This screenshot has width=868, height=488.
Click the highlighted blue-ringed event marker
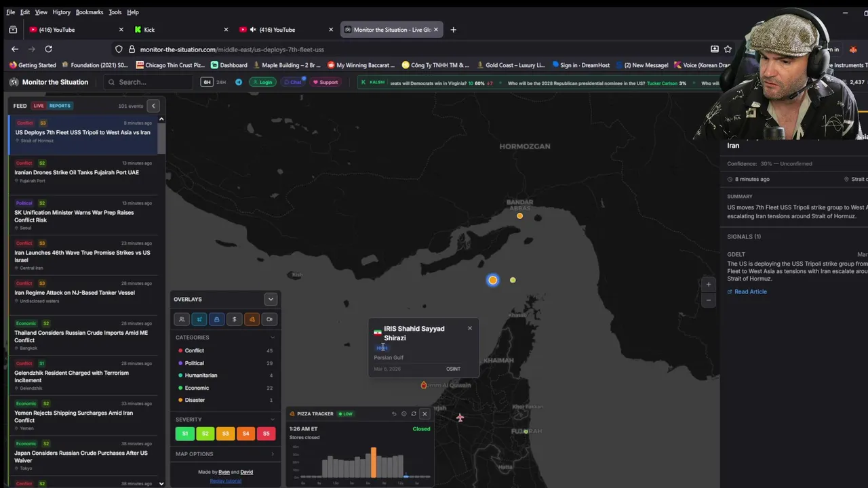point(493,280)
